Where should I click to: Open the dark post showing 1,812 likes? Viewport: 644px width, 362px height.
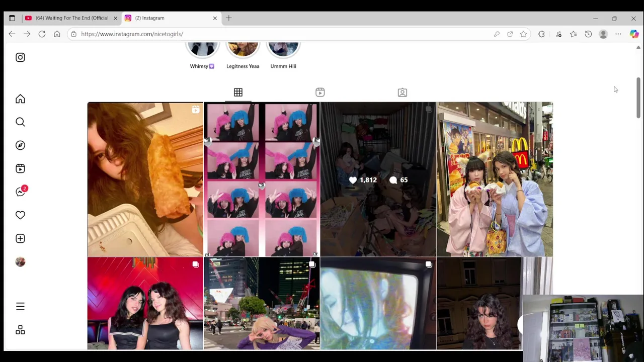point(378,179)
